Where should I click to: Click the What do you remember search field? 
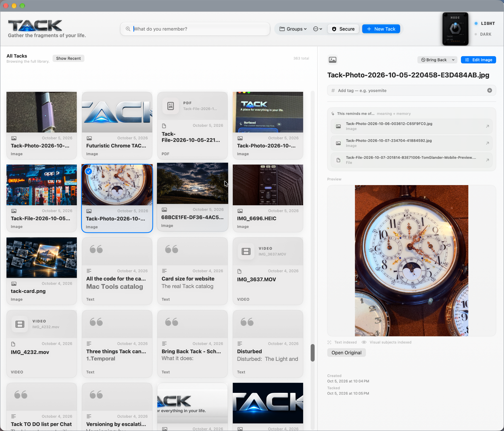click(195, 29)
